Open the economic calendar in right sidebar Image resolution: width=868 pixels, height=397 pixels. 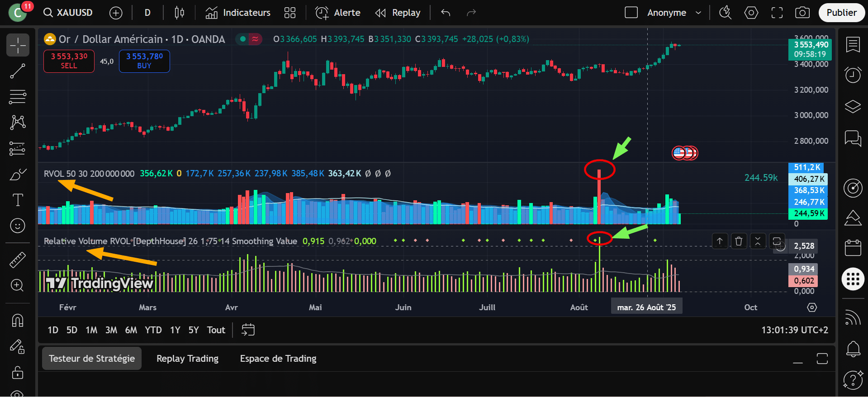853,248
